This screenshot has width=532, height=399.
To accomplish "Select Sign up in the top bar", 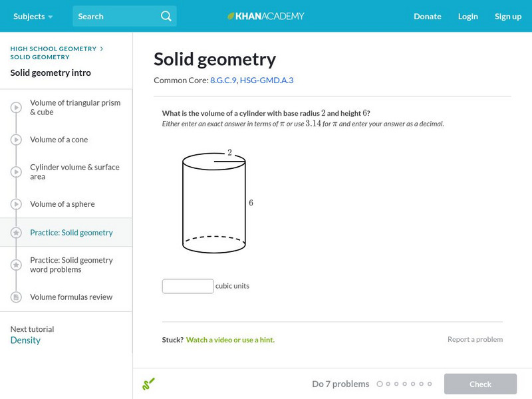I will coord(507,16).
